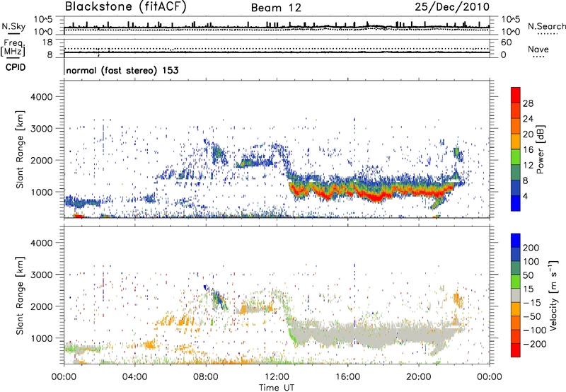
Task: Click the "3000" tick label in velocity panel
Action: tap(42, 275)
